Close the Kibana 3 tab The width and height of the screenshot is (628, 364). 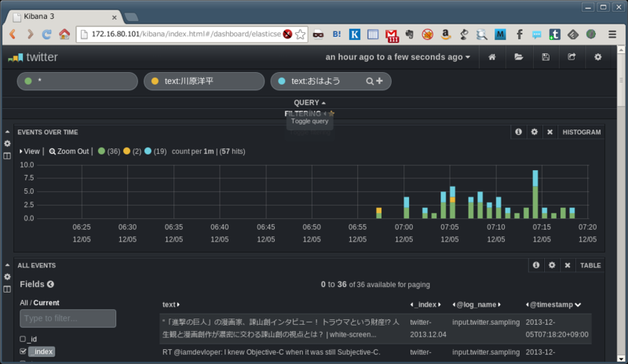(x=114, y=17)
